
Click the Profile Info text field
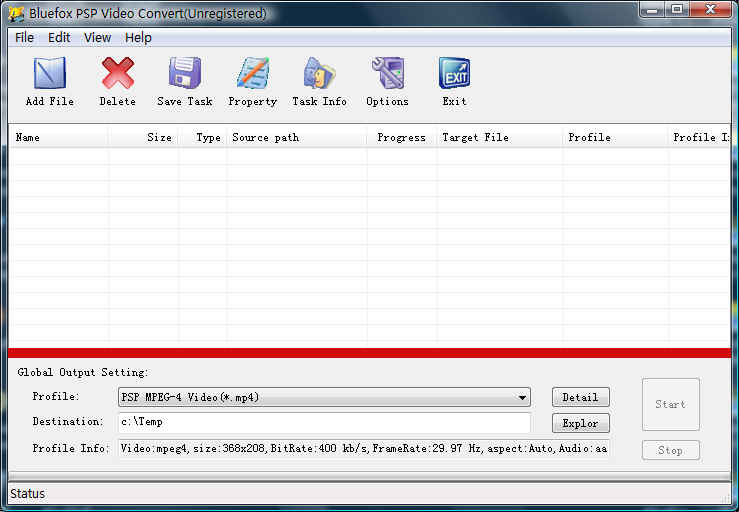(363, 448)
